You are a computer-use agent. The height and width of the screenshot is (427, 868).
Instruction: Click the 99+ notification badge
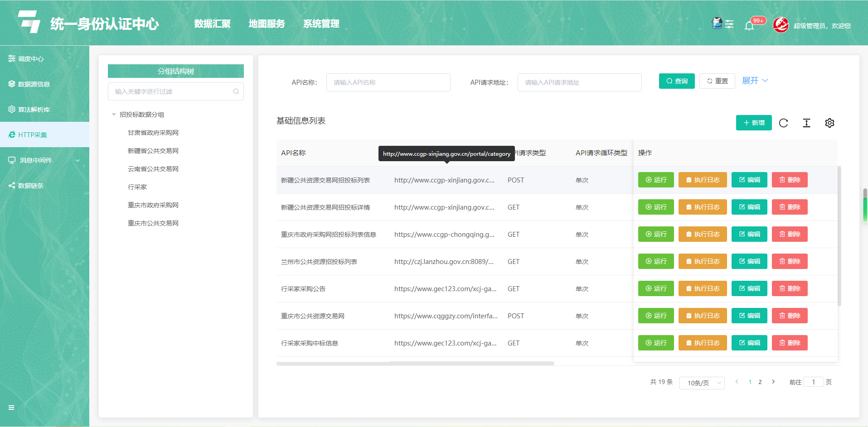click(x=758, y=20)
